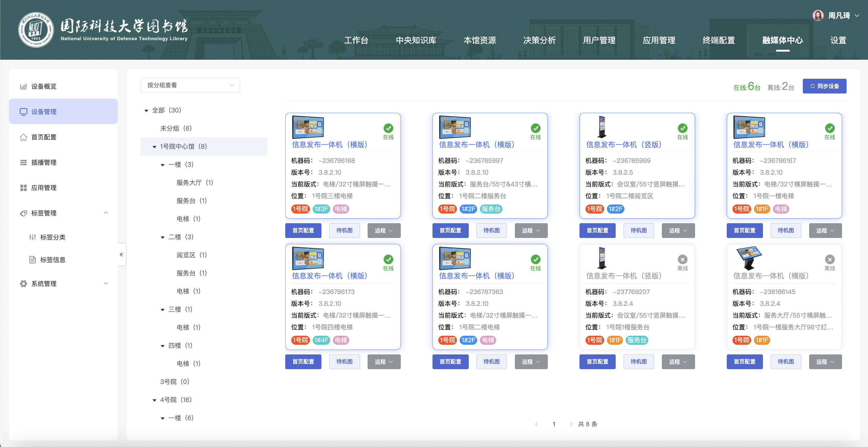868x447 pixels.
Task: Click the 首页配置 house icon in sidebar
Action: [23, 137]
